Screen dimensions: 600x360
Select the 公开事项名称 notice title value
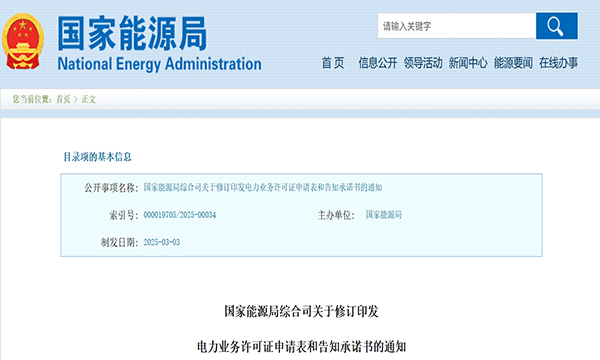click(263, 187)
